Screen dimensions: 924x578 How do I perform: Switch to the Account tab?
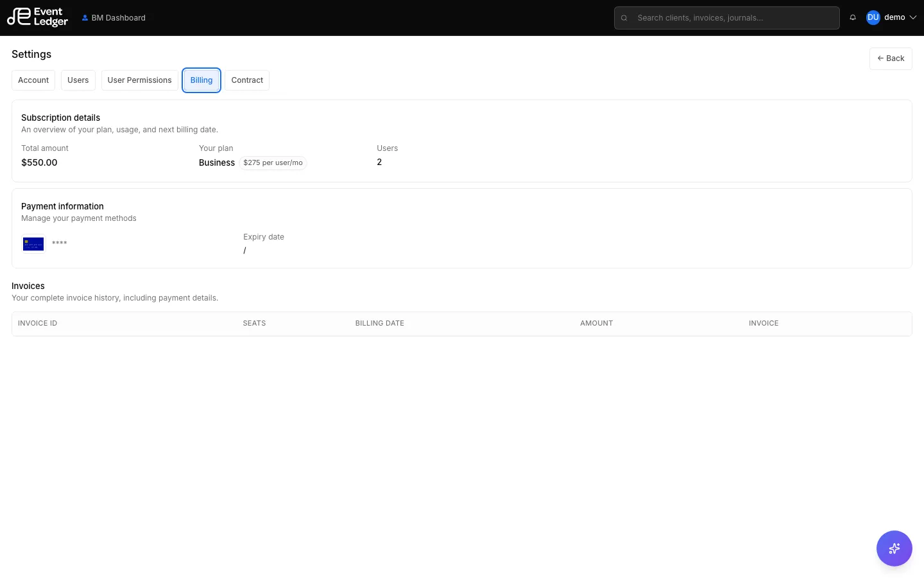coord(33,80)
